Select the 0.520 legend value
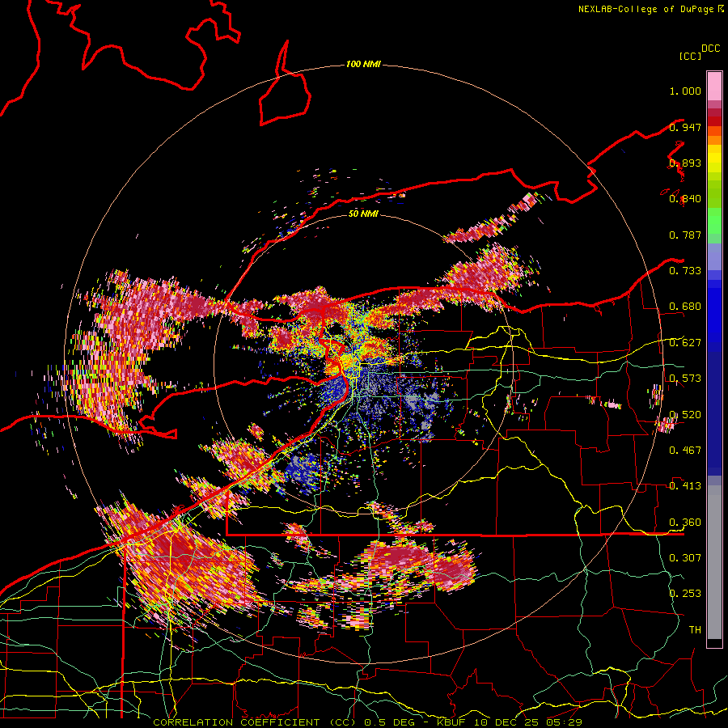The height and width of the screenshot is (728, 728). (685, 415)
